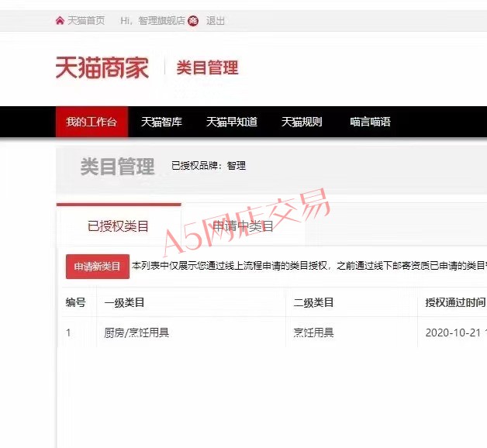The image size is (487, 448).
Task: Open the 天猫早知道 menu item
Action: click(x=232, y=122)
